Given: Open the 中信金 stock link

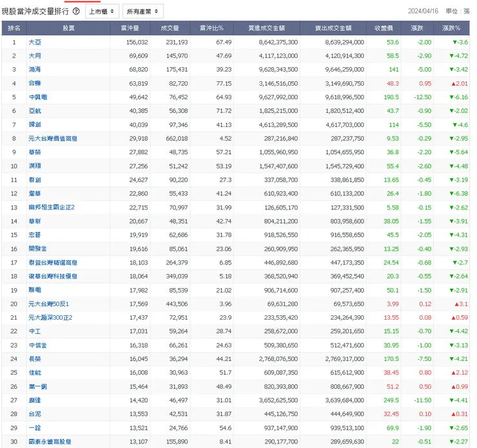Looking at the screenshot, I should point(38,346).
